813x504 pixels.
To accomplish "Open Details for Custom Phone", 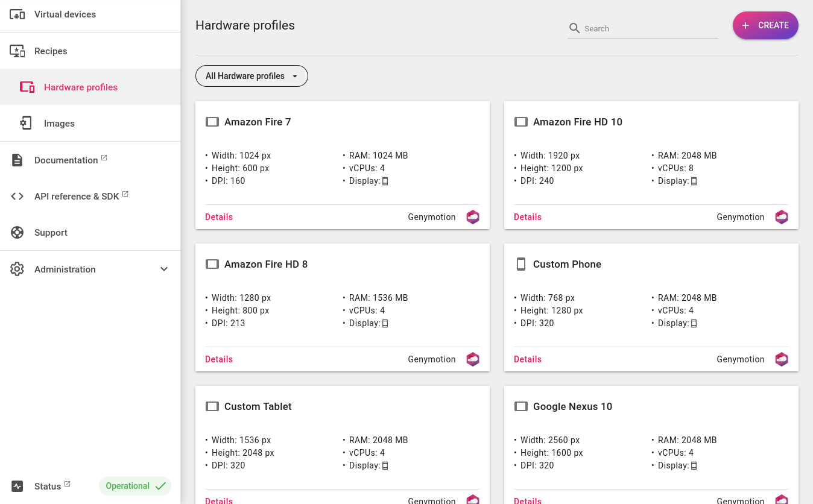I will [528, 359].
